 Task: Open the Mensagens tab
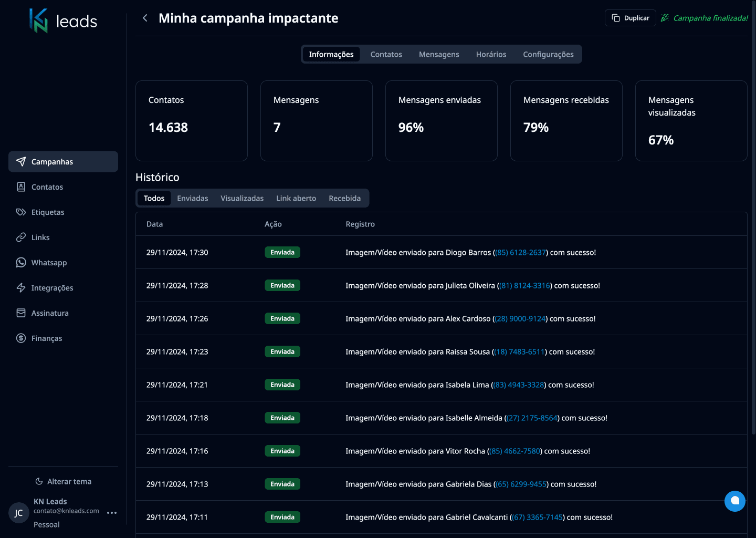439,54
